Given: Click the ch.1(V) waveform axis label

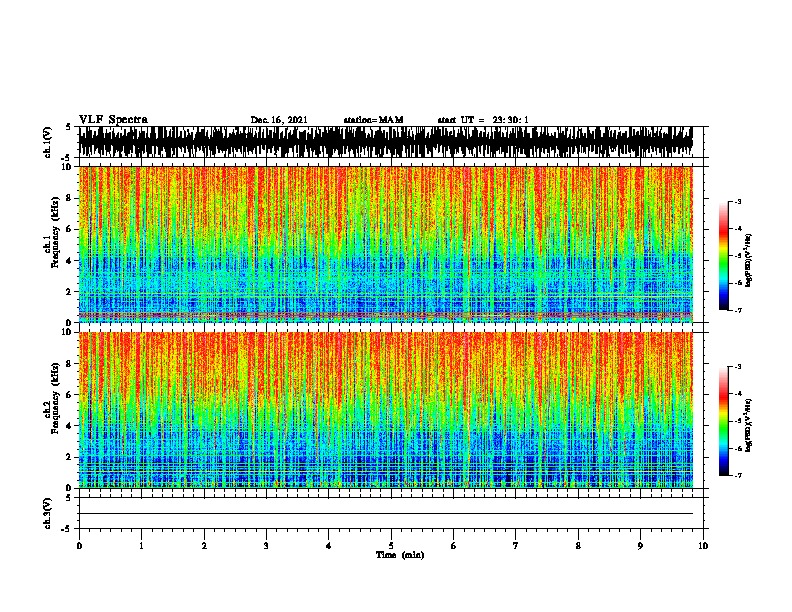Looking at the screenshot, I should 47,142.
